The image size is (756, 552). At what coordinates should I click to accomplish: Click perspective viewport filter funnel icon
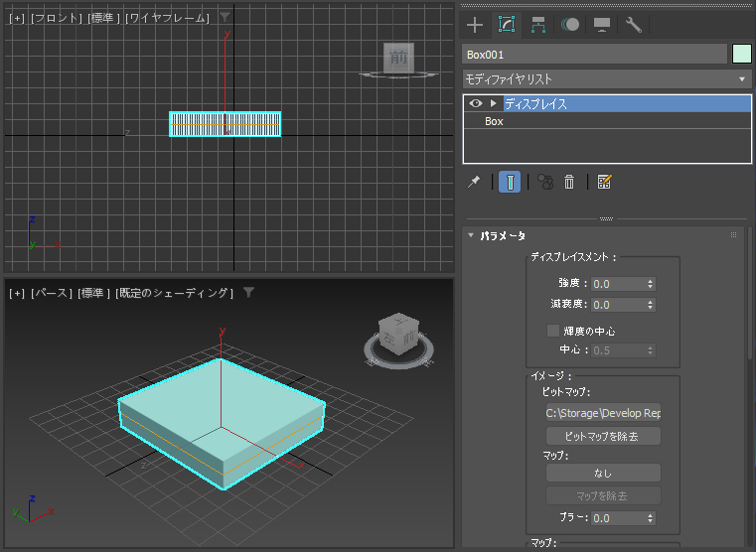[x=248, y=292]
